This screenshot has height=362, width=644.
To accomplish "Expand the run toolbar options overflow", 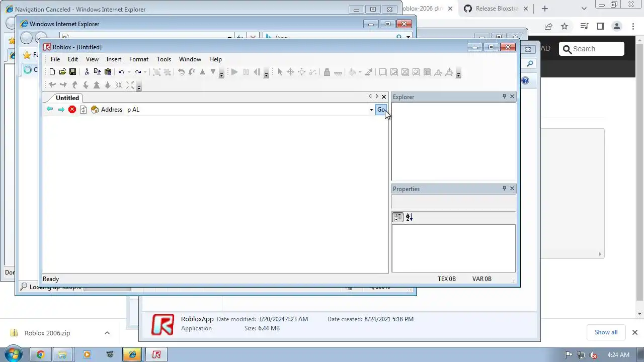I will pyautogui.click(x=266, y=73).
